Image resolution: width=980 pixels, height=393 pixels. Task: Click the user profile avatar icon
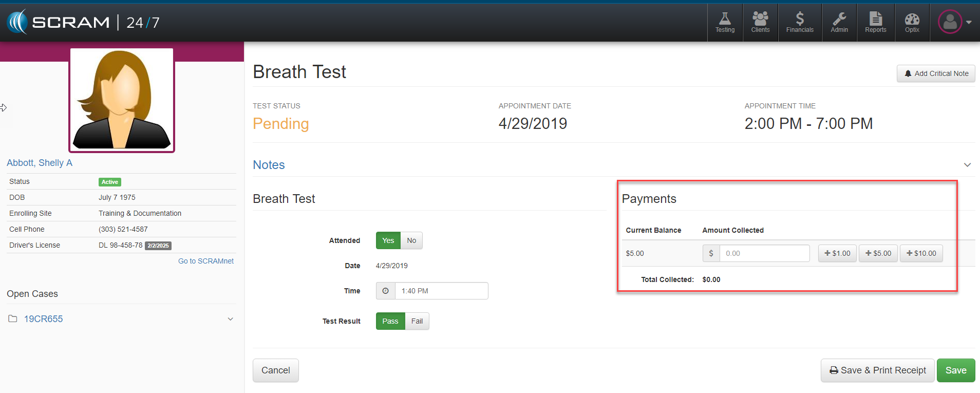(x=950, y=22)
